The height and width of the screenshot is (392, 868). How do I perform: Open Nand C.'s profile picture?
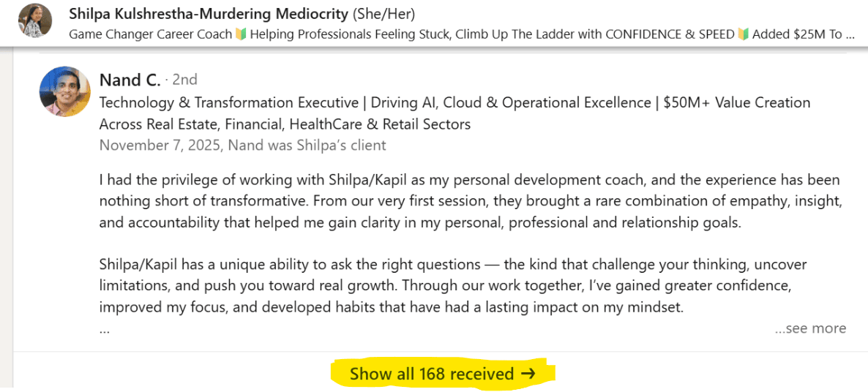(x=65, y=91)
